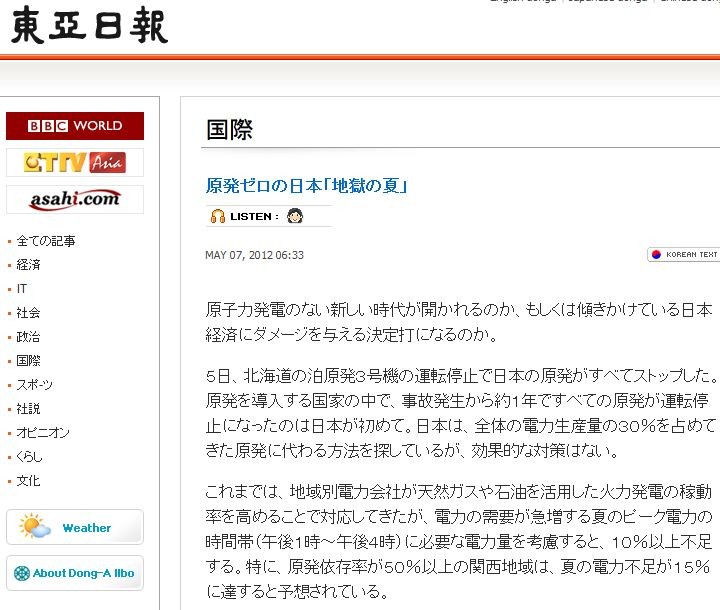This screenshot has width=720, height=610.
Task: Open the Weather button text
Action: coord(87,528)
